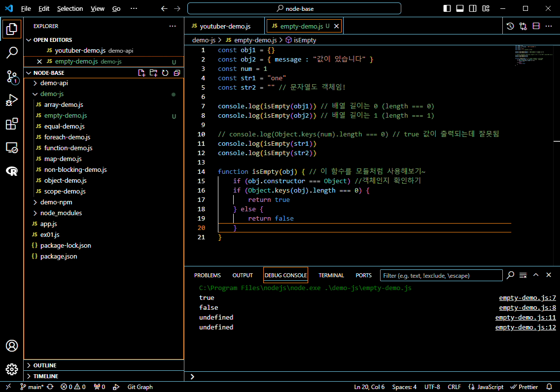Click the debug console filter input

(441, 275)
